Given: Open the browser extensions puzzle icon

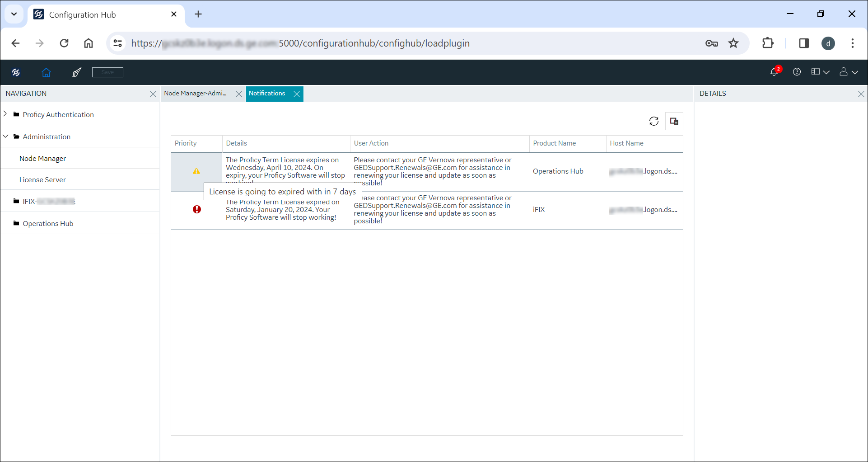Looking at the screenshot, I should (768, 43).
